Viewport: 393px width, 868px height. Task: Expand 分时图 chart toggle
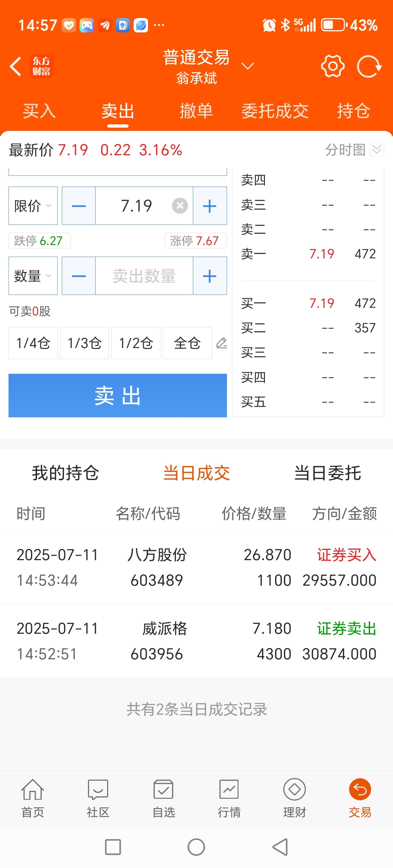coord(377,149)
